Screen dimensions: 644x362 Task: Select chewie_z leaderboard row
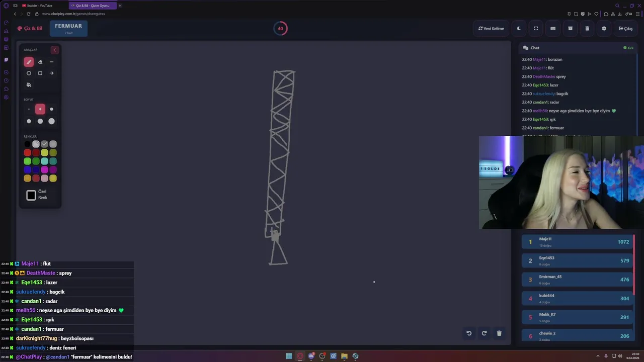click(578, 335)
